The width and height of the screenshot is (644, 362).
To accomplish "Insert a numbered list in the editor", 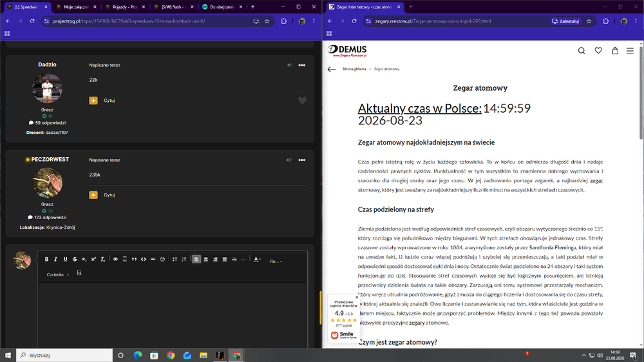I will (x=184, y=260).
